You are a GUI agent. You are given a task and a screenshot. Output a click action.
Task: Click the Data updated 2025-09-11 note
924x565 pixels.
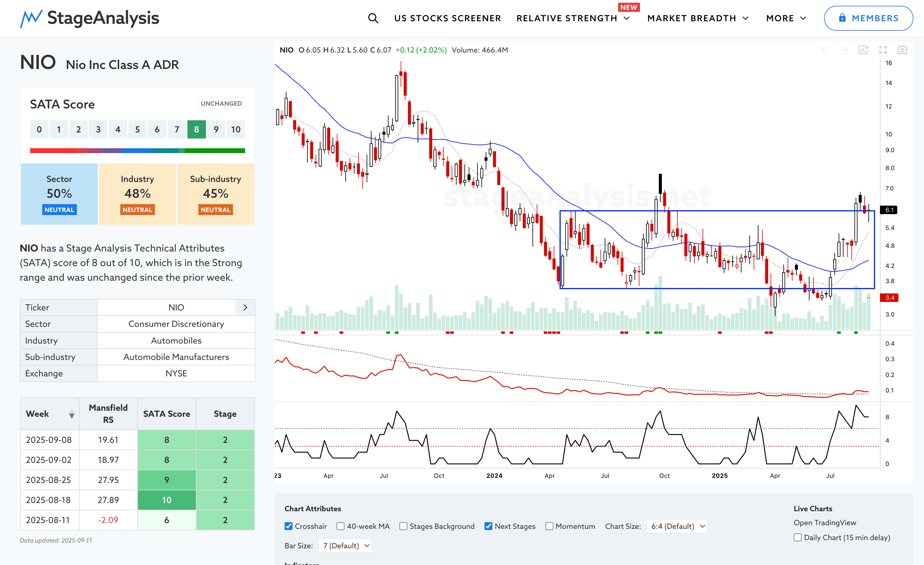(x=56, y=540)
